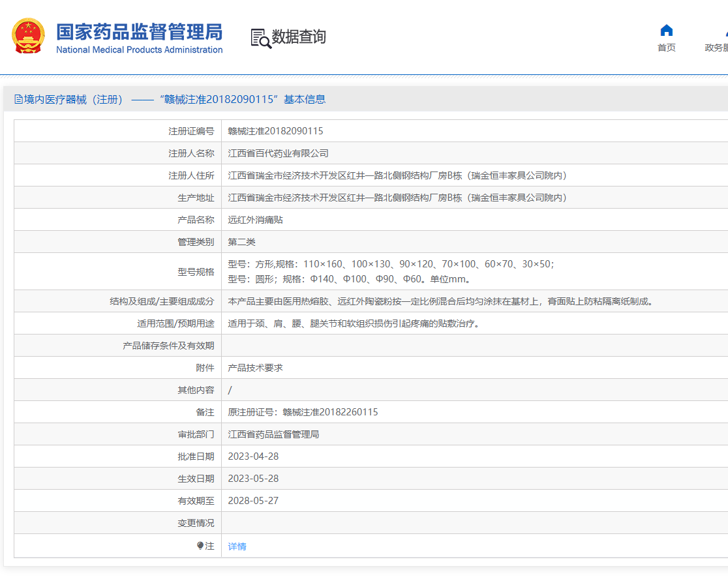Click the 首页 navigation label
This screenshot has width=728, height=581.
click(x=666, y=48)
